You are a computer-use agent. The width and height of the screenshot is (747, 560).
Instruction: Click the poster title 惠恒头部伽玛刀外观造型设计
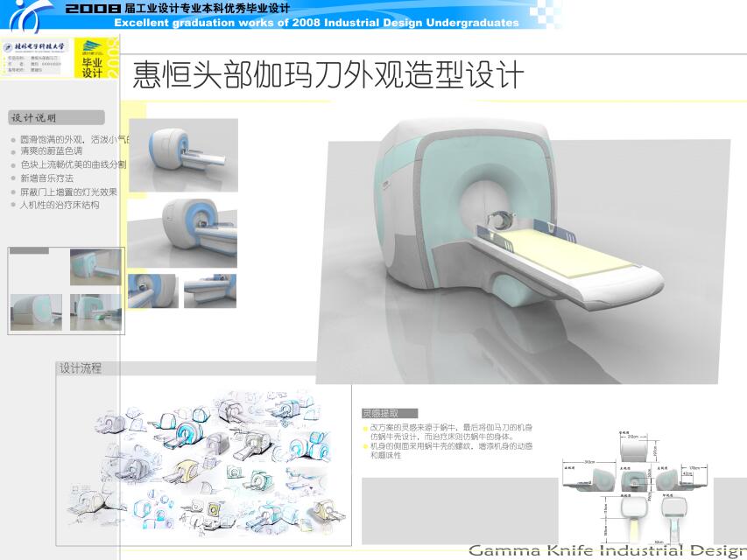coord(328,74)
